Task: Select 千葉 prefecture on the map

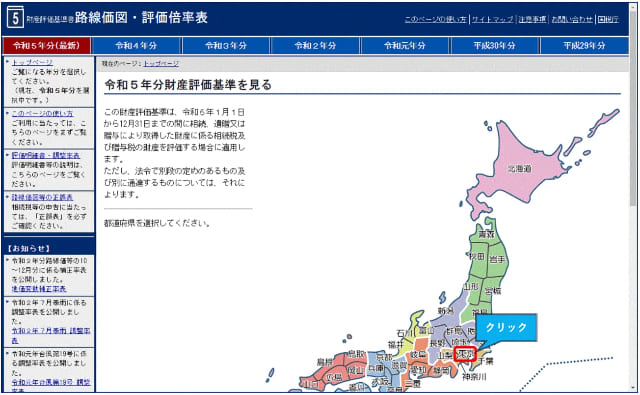Action: [485, 361]
